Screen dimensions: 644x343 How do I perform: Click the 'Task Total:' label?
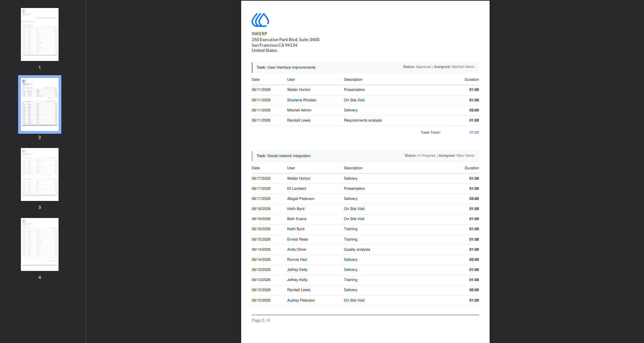point(430,133)
